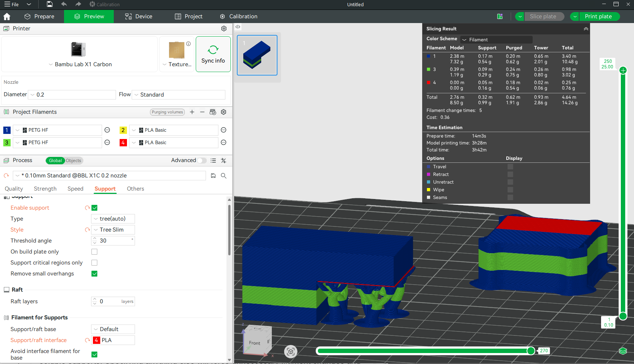The height and width of the screenshot is (364, 634).
Task: Go to the Home screen
Action: [7, 16]
